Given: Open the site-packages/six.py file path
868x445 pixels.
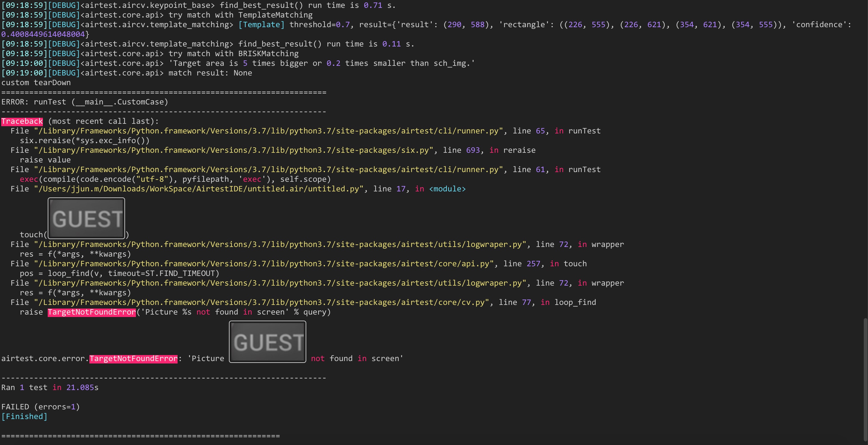Looking at the screenshot, I should coord(233,150).
